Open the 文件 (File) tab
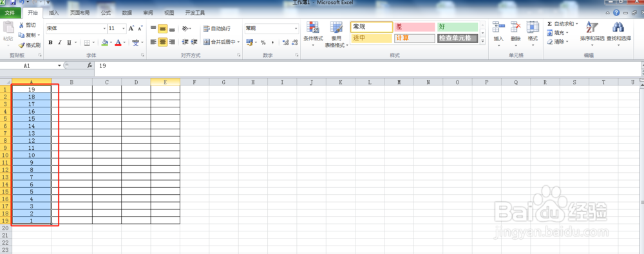Screen dimensions: 644x254 10,13
